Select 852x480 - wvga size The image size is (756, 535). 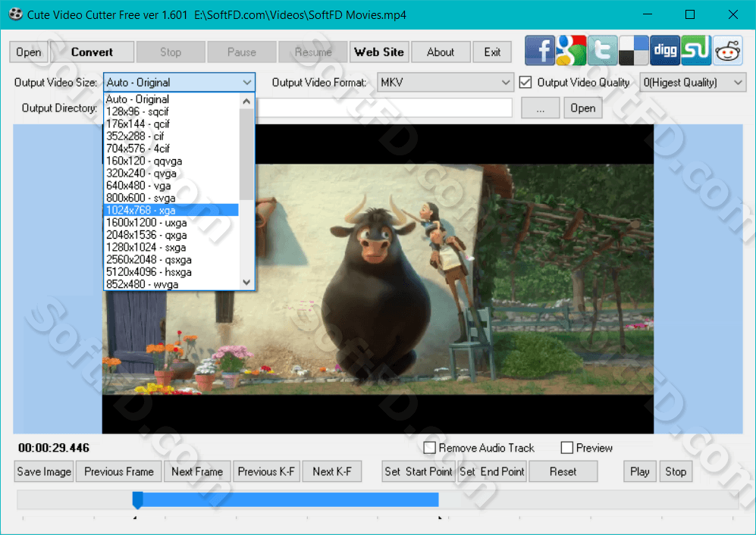[171, 284]
